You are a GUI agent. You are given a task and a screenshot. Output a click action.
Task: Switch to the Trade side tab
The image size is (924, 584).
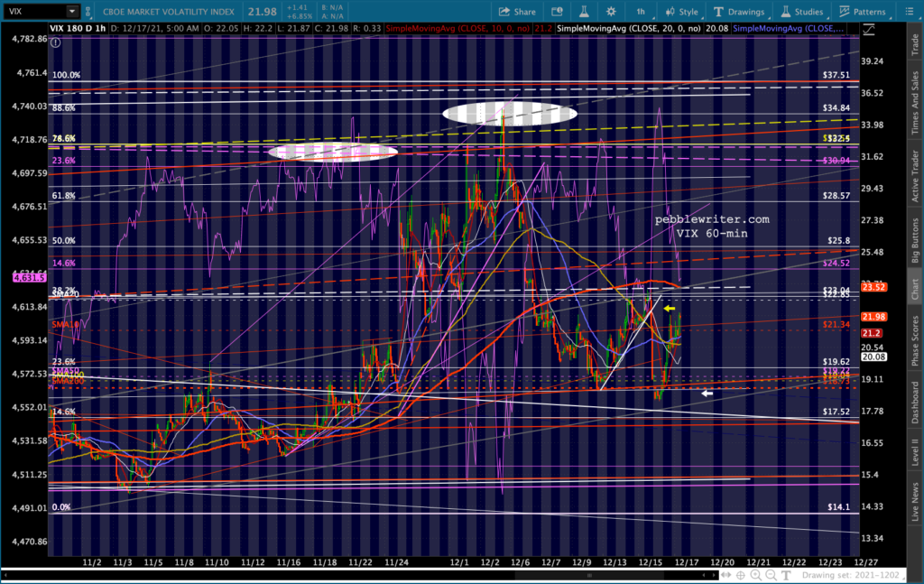(x=915, y=45)
